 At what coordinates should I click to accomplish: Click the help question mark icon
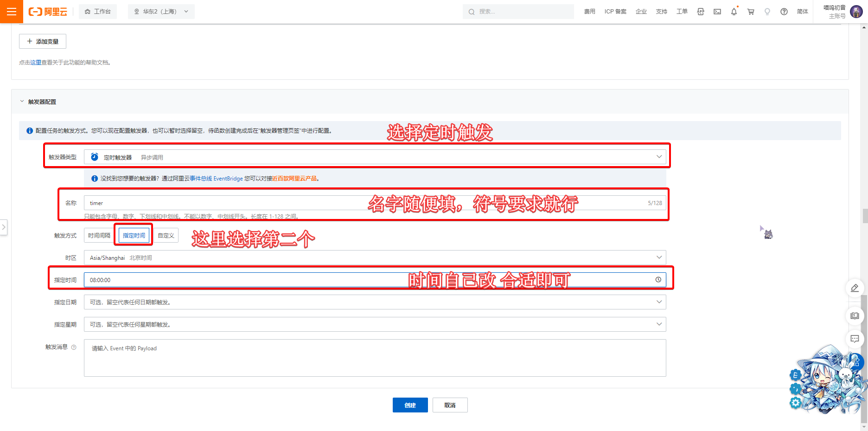tap(784, 12)
